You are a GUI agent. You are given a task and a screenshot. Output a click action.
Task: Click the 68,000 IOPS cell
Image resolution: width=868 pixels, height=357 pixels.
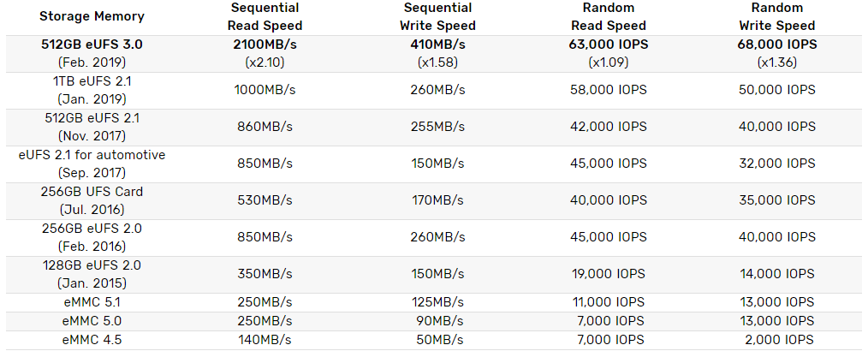point(777,45)
